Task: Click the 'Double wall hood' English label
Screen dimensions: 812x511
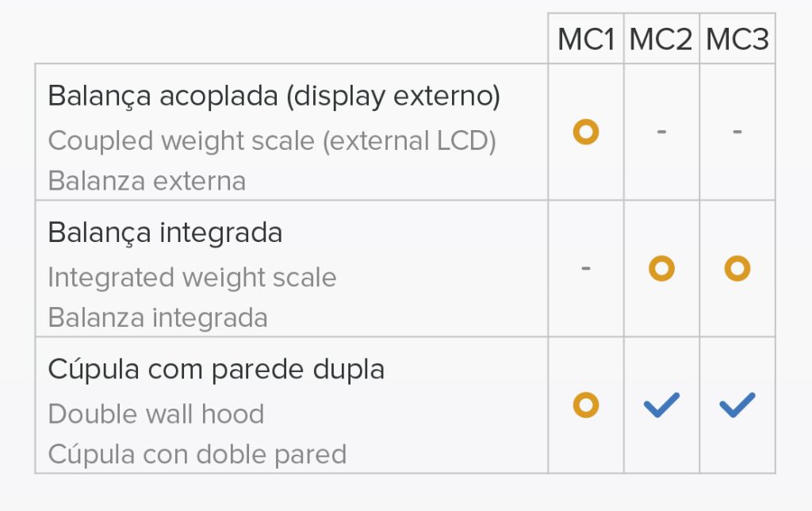Action: pos(156,414)
